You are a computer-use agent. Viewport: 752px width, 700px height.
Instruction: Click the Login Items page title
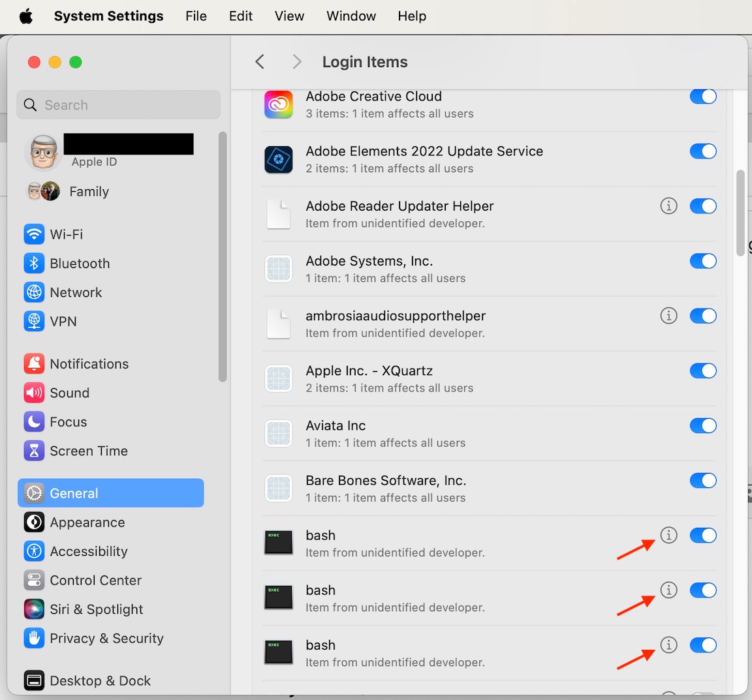click(x=365, y=62)
